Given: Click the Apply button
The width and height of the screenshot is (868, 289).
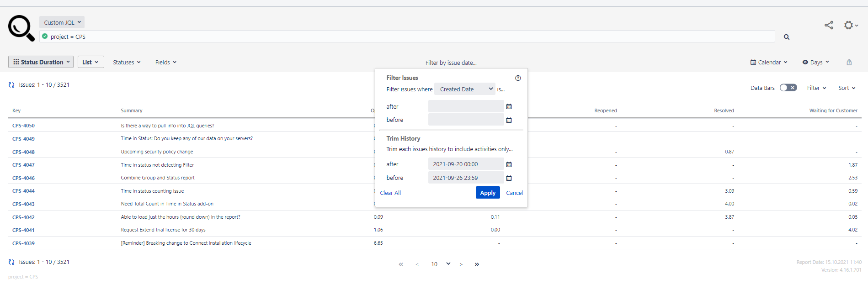Looking at the screenshot, I should coord(488,193).
